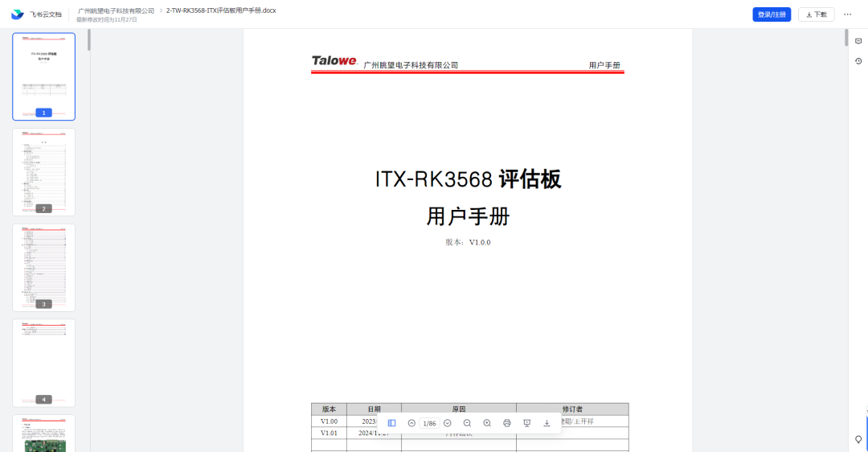The width and height of the screenshot is (868, 452).
Task: Click the Talowe logo in page header
Action: point(334,61)
